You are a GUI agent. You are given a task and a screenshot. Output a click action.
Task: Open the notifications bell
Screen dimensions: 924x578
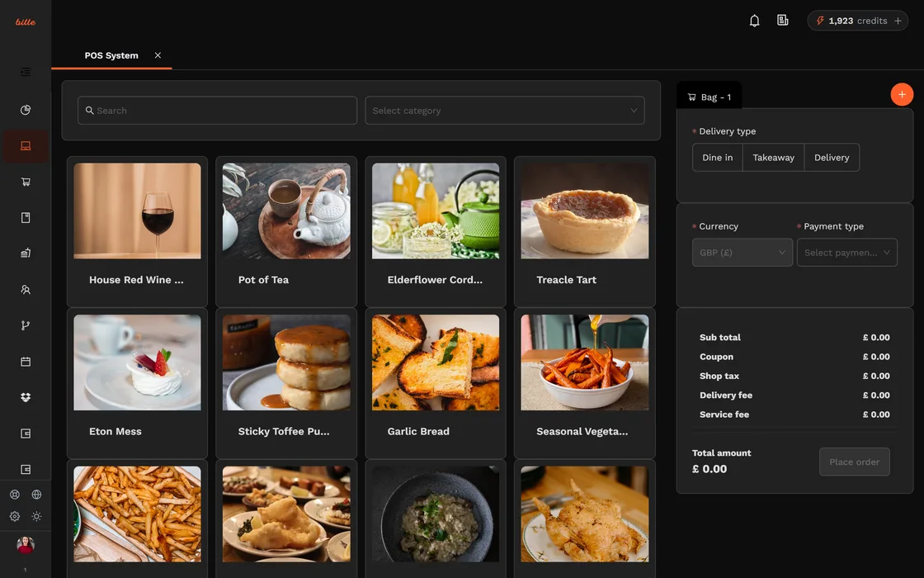click(754, 21)
